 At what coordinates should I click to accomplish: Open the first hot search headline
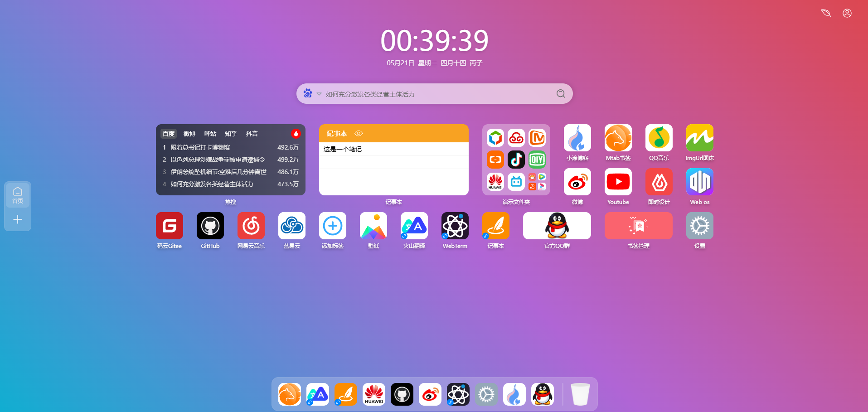(x=200, y=147)
